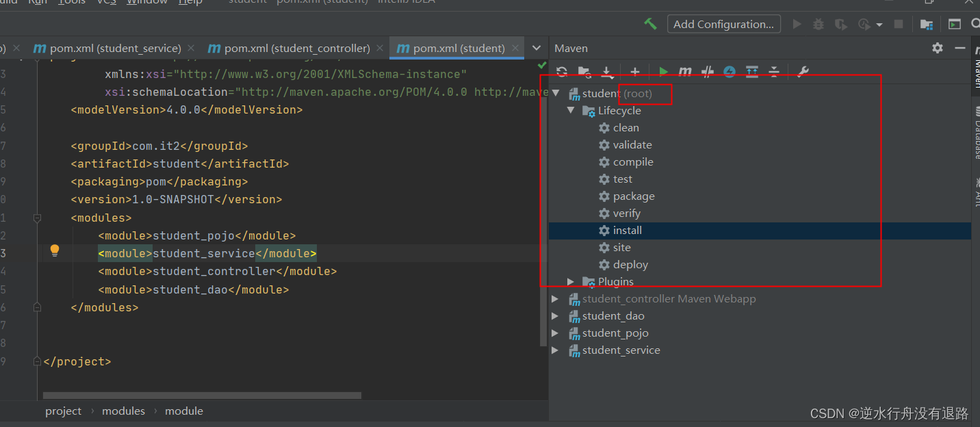
Task: Select the install lifecycle goal
Action: [760, 231]
